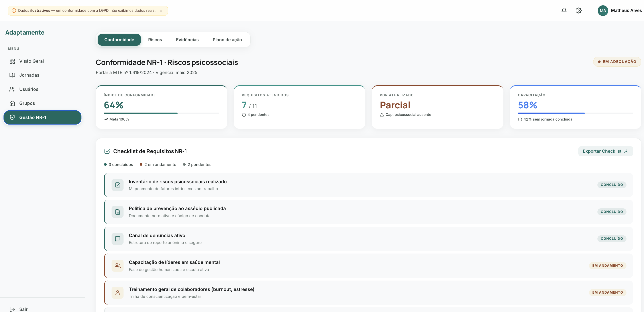This screenshot has width=644, height=312.
Task: Click the warning triangle by Cap. psicossocial ausente
Action: (382, 115)
